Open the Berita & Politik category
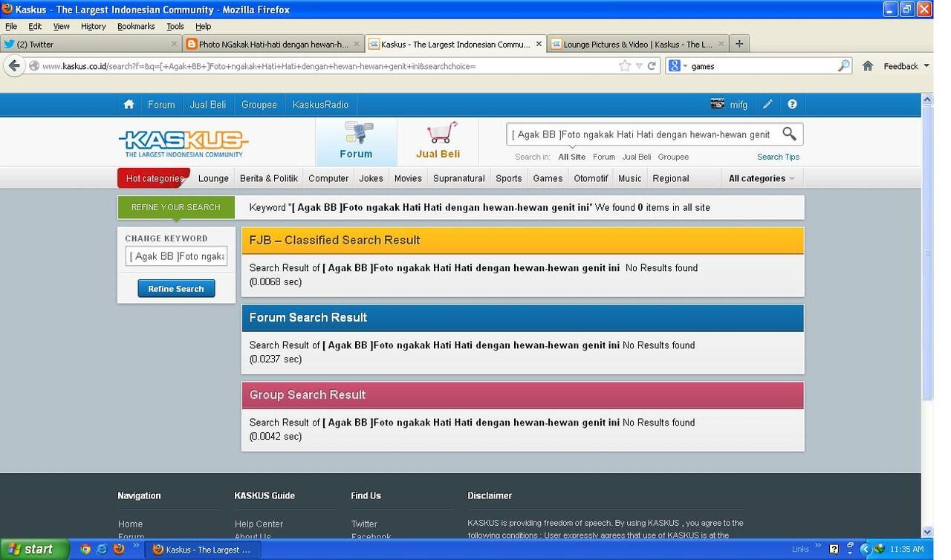This screenshot has height=560, width=951. click(269, 178)
